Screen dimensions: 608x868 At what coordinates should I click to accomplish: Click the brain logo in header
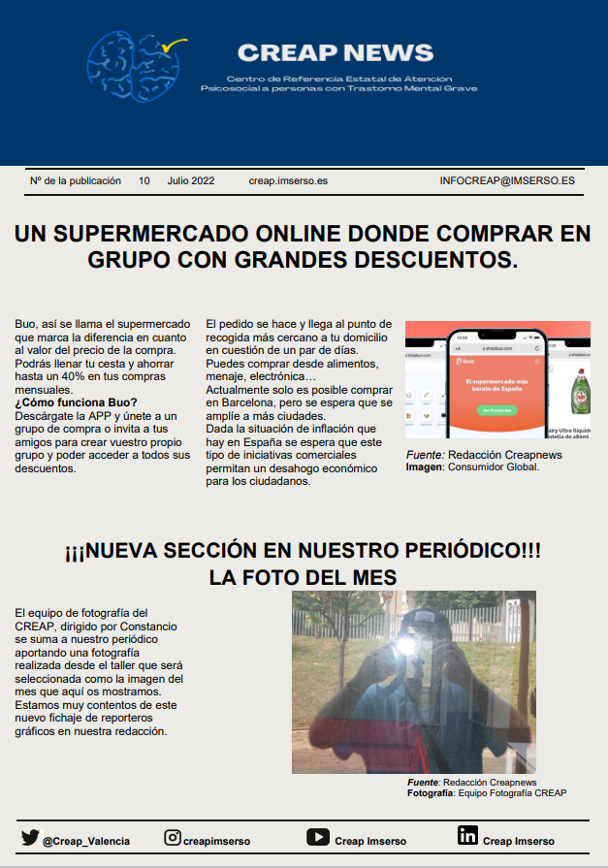coord(132,67)
